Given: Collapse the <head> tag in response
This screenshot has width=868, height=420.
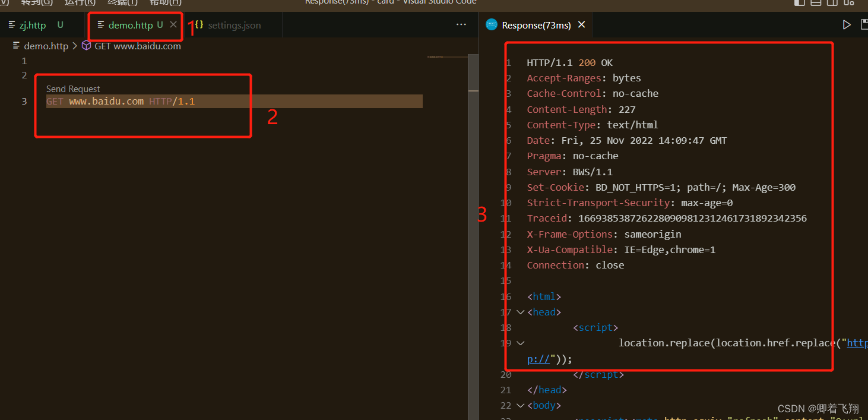Looking at the screenshot, I should pos(521,312).
